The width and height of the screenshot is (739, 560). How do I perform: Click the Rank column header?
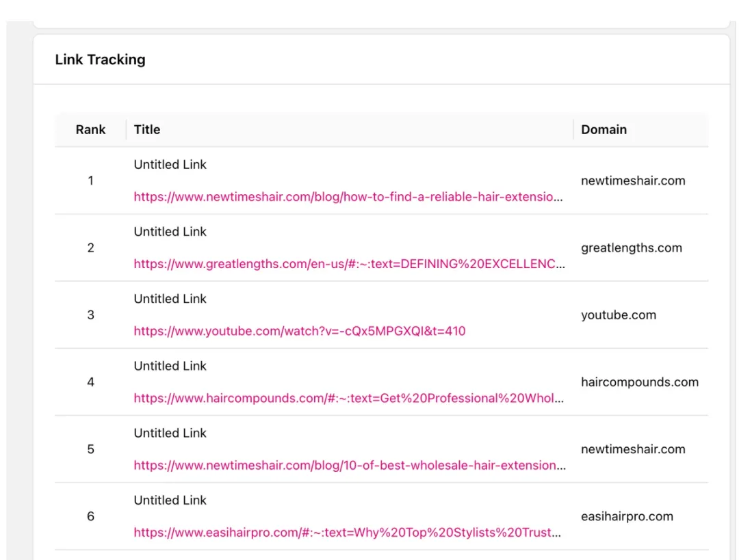coord(90,129)
